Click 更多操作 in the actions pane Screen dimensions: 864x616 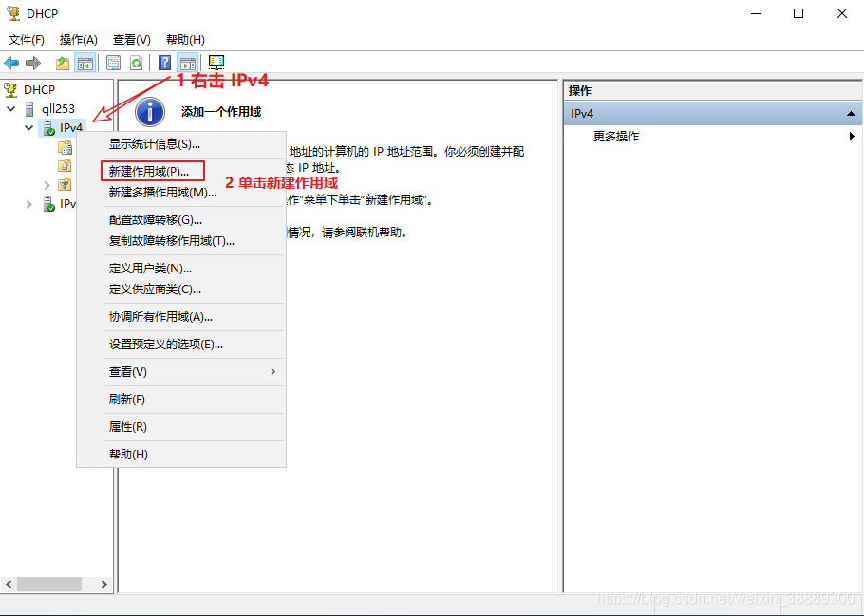(616, 137)
